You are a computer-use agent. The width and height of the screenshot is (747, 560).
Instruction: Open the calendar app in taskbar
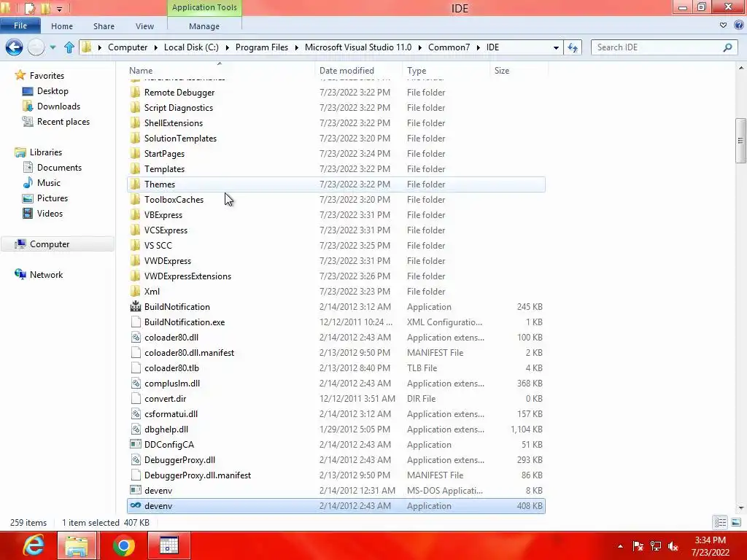coord(169,545)
